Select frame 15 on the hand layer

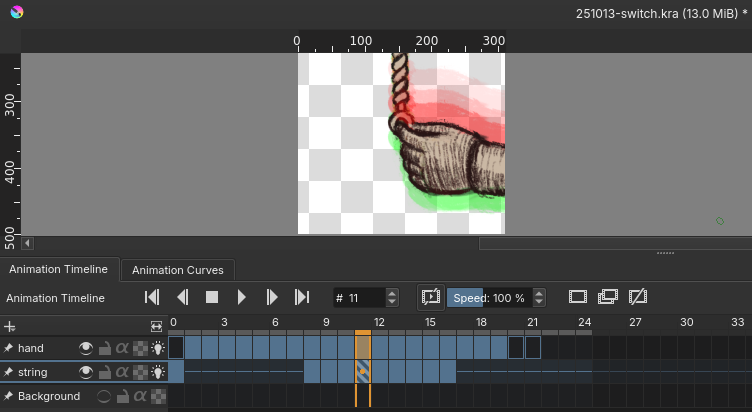pos(431,347)
